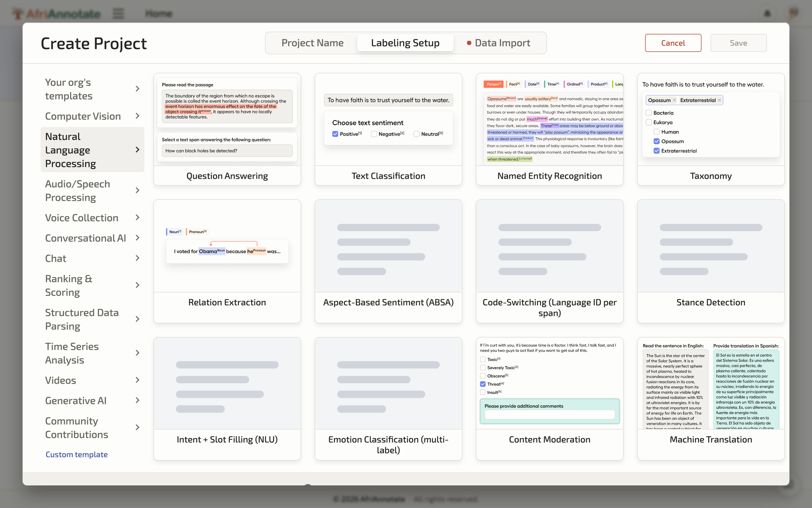Viewport: 812px width, 508px height.
Task: Choose the Content Moderation template
Action: 550,399
